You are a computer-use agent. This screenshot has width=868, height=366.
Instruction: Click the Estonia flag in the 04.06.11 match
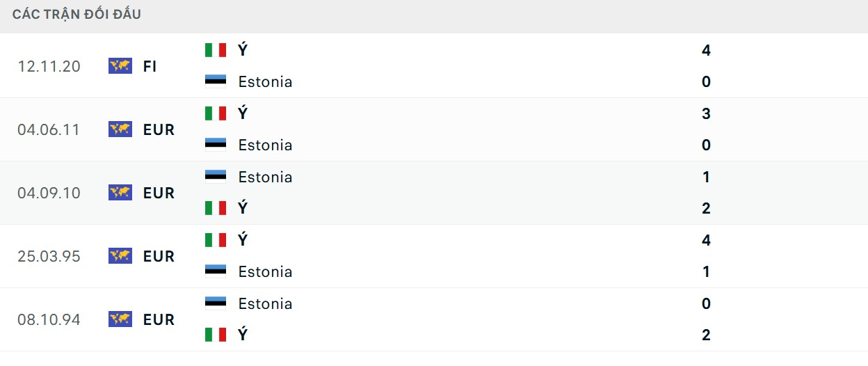point(216,144)
